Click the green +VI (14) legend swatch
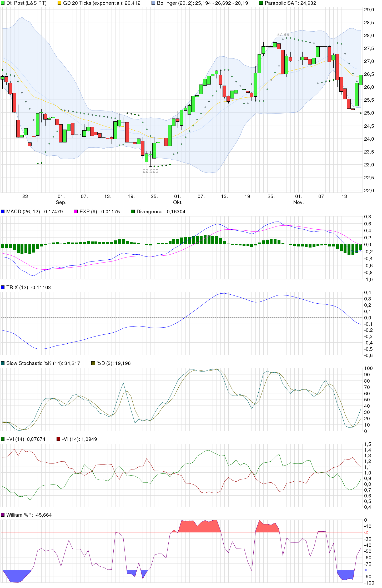The height and width of the screenshot is (588, 382). [3, 439]
